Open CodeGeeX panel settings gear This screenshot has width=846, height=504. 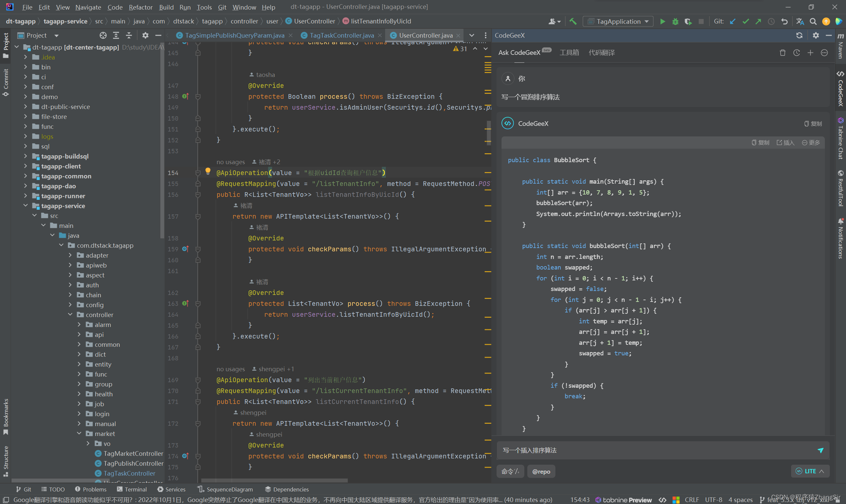pos(816,35)
